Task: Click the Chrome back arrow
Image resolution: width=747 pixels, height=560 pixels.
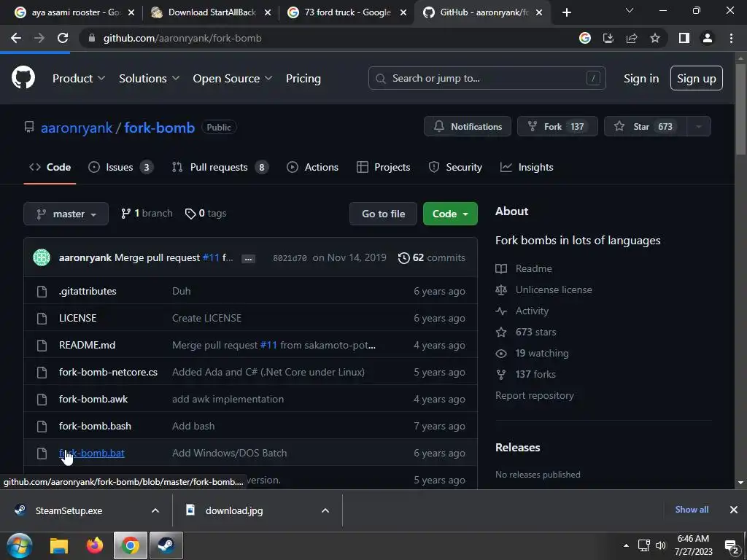Action: coord(16,38)
